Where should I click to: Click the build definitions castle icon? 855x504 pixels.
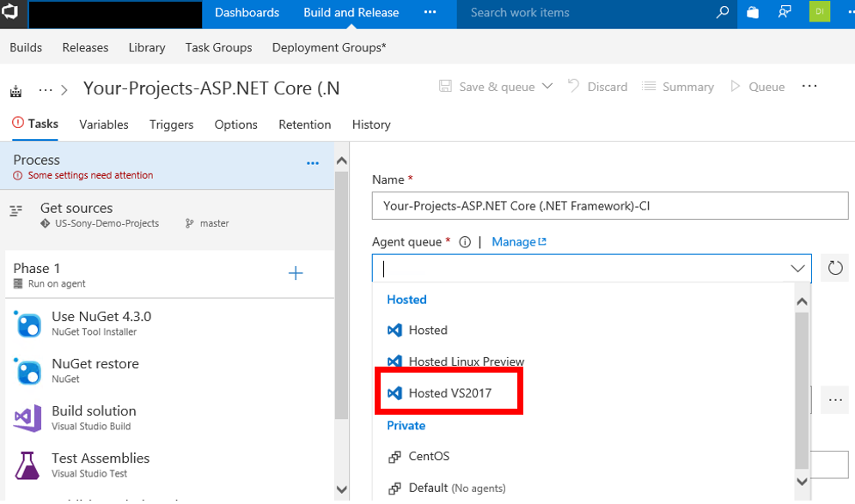[x=15, y=90]
